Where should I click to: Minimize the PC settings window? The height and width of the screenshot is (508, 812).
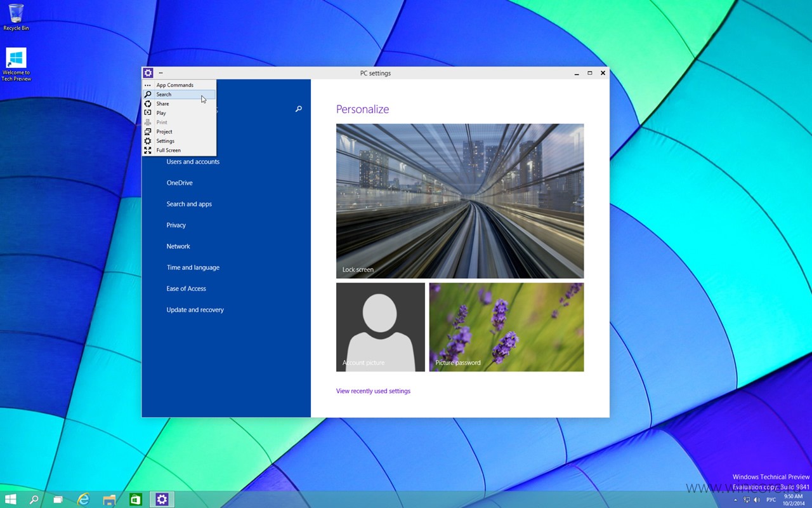577,73
